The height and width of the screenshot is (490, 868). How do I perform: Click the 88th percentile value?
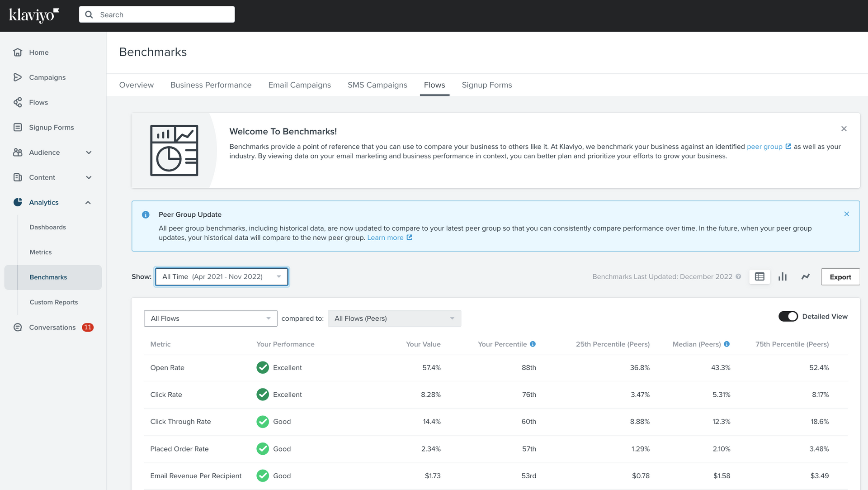[x=529, y=368]
